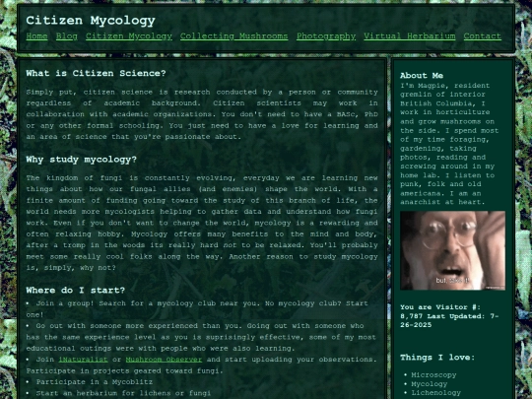The width and height of the screenshot is (532, 399).
Task: Visit the Collecting Mushrooms page
Action: (234, 36)
